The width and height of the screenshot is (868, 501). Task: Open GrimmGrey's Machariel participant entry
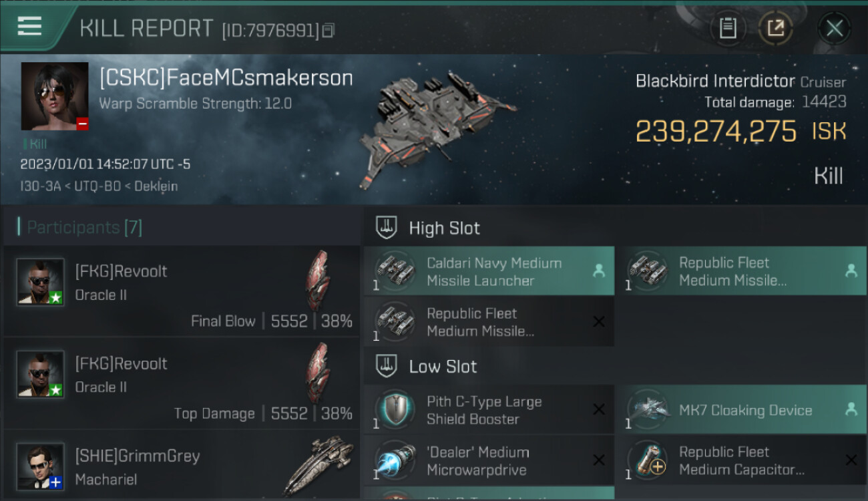coord(182,466)
